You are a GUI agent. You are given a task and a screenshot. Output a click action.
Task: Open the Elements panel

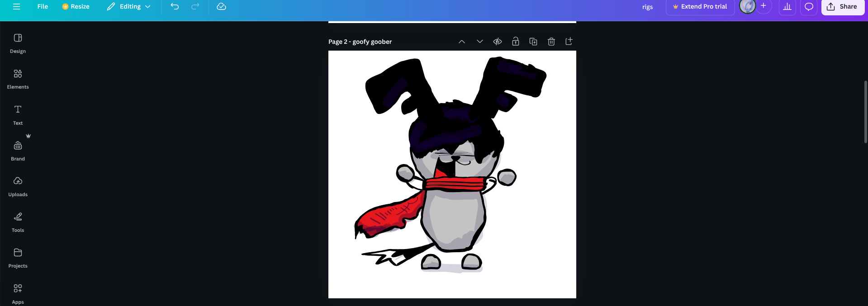(x=18, y=79)
